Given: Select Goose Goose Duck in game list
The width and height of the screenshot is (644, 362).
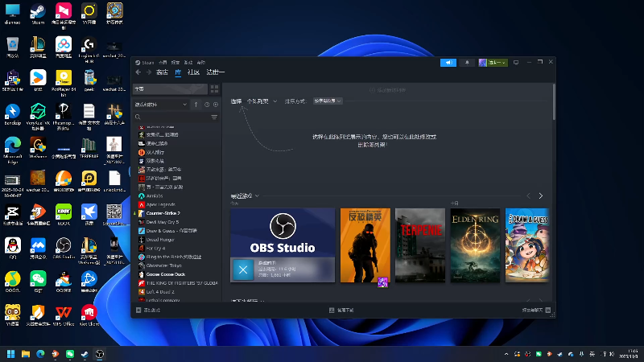Looking at the screenshot, I should pyautogui.click(x=166, y=274).
